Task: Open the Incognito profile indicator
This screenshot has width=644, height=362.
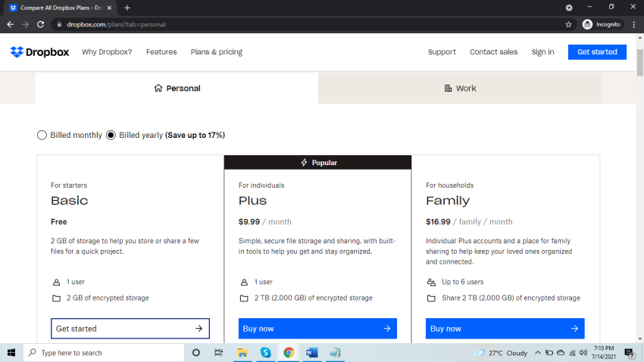Action: point(602,25)
